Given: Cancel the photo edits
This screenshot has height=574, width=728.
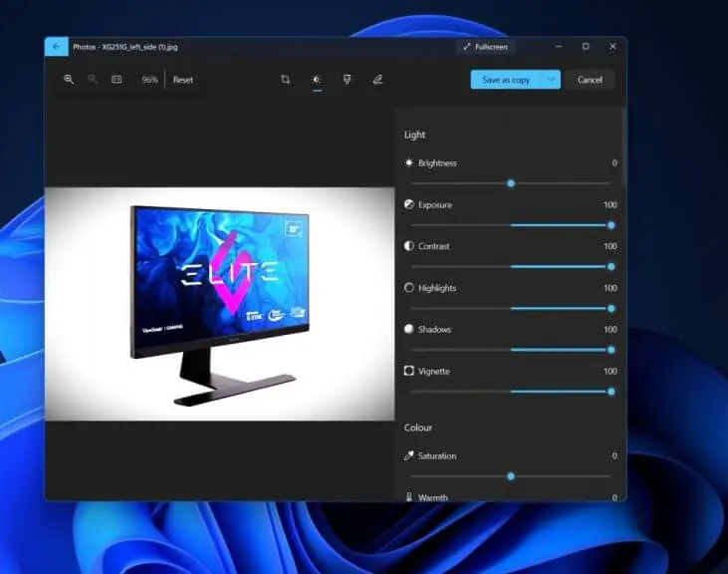Looking at the screenshot, I should pyautogui.click(x=590, y=80).
